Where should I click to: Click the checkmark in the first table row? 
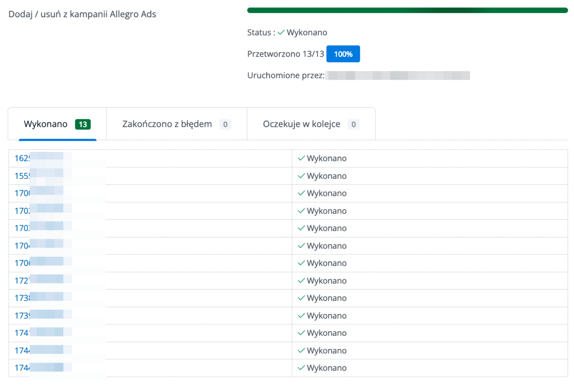(x=301, y=158)
